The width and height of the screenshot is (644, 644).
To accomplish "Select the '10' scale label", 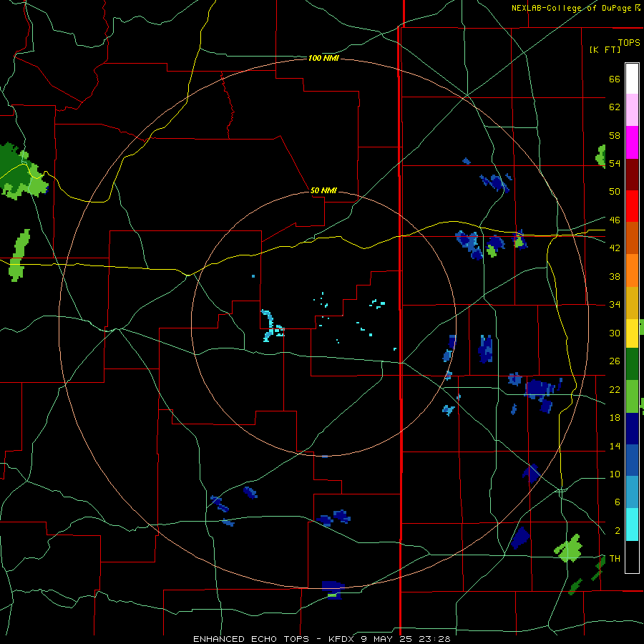I will click(x=615, y=474).
